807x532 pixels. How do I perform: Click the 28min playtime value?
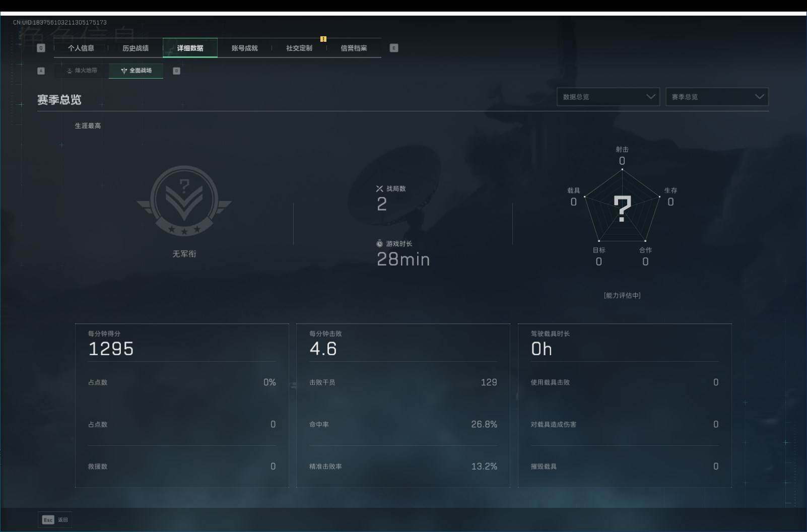[x=403, y=259]
